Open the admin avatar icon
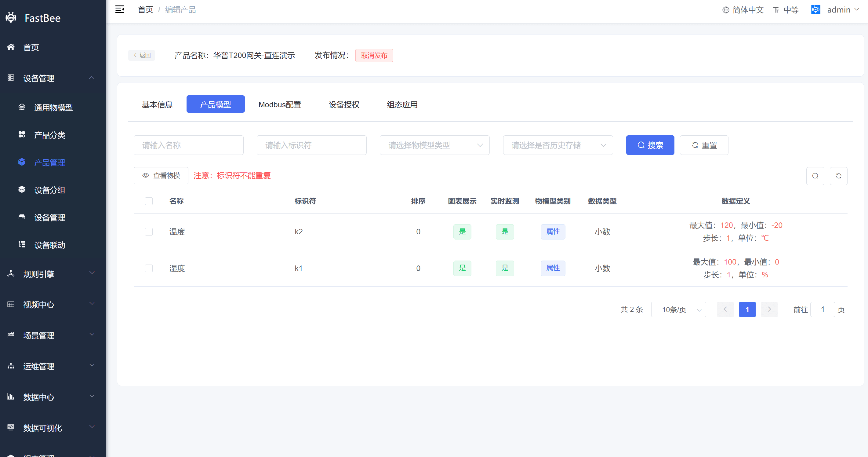The image size is (868, 457). [815, 9]
